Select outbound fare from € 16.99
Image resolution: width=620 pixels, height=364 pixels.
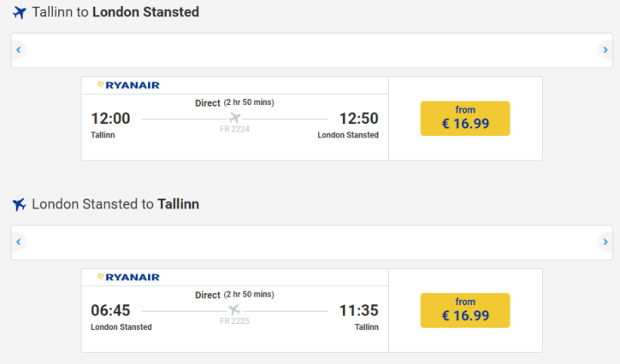pos(465,118)
